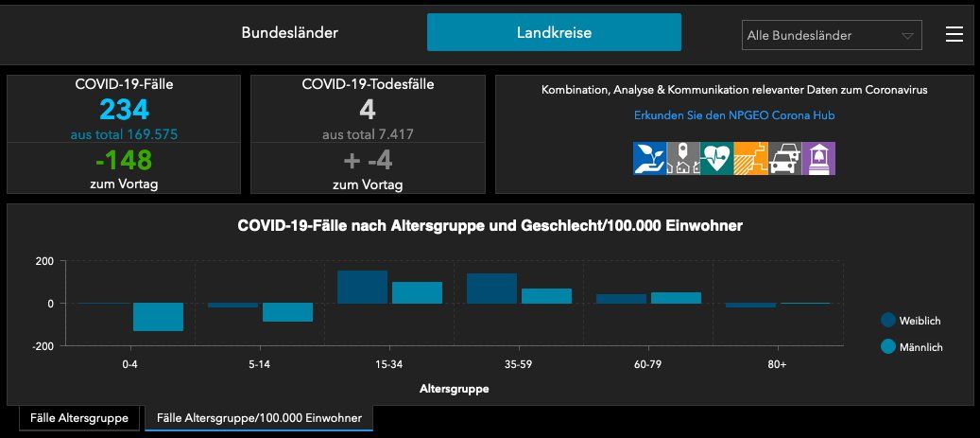Select Fälle Altersgruppe/100.000 Einwohner tab
This screenshot has height=438, width=980.
tap(259, 418)
